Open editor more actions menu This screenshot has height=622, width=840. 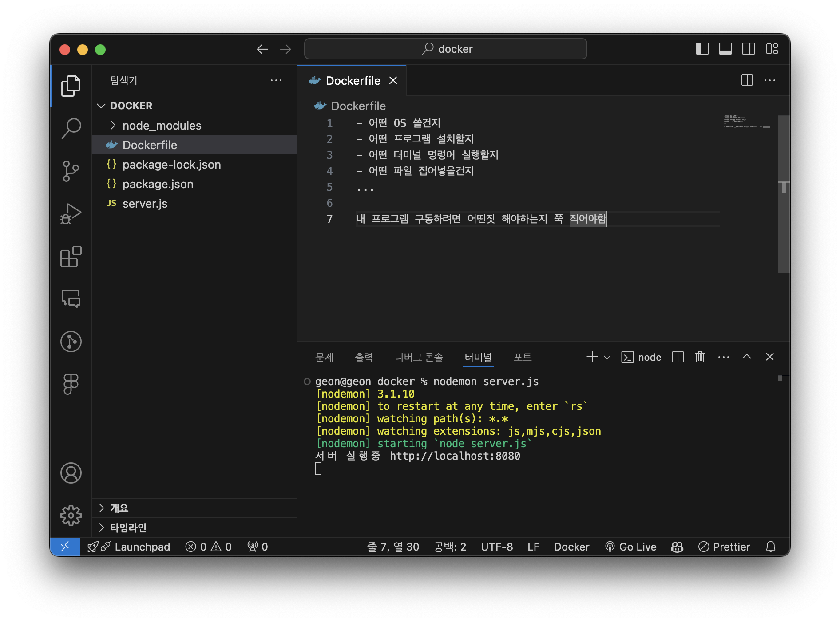(770, 80)
